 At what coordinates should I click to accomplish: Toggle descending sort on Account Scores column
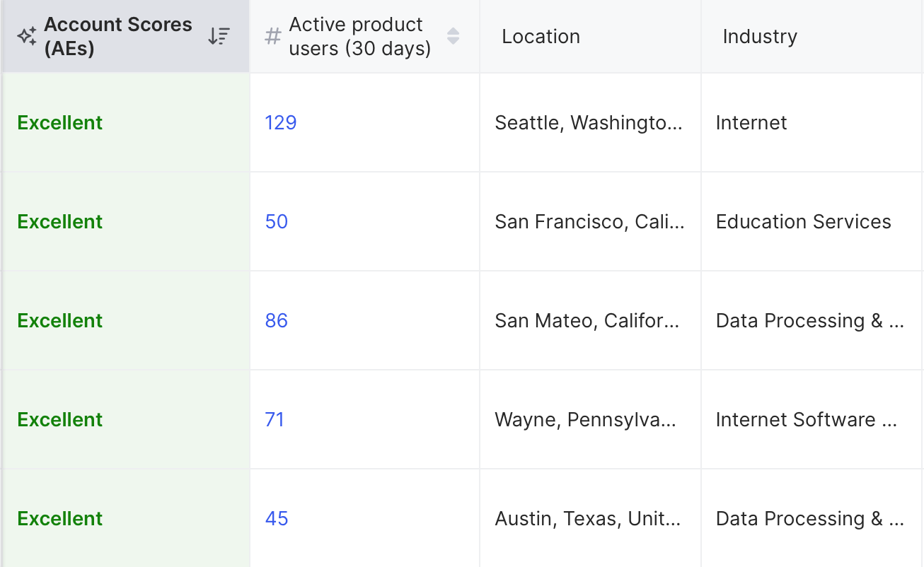(x=219, y=37)
